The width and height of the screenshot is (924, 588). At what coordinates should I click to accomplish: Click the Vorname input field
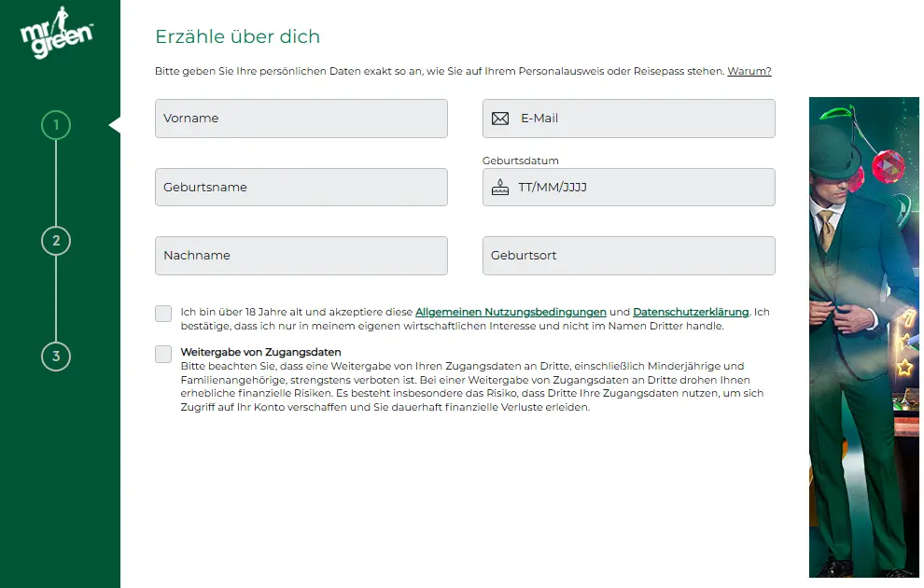coord(301,118)
